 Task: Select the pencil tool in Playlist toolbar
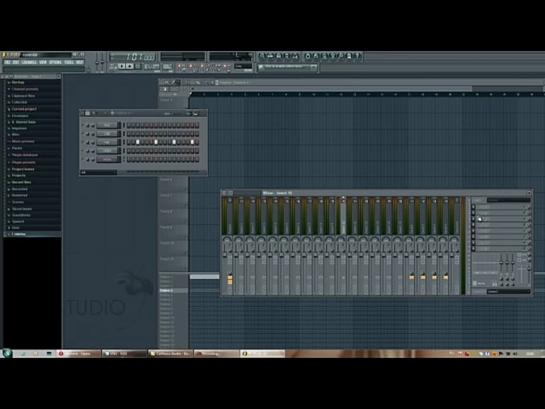tap(173, 83)
